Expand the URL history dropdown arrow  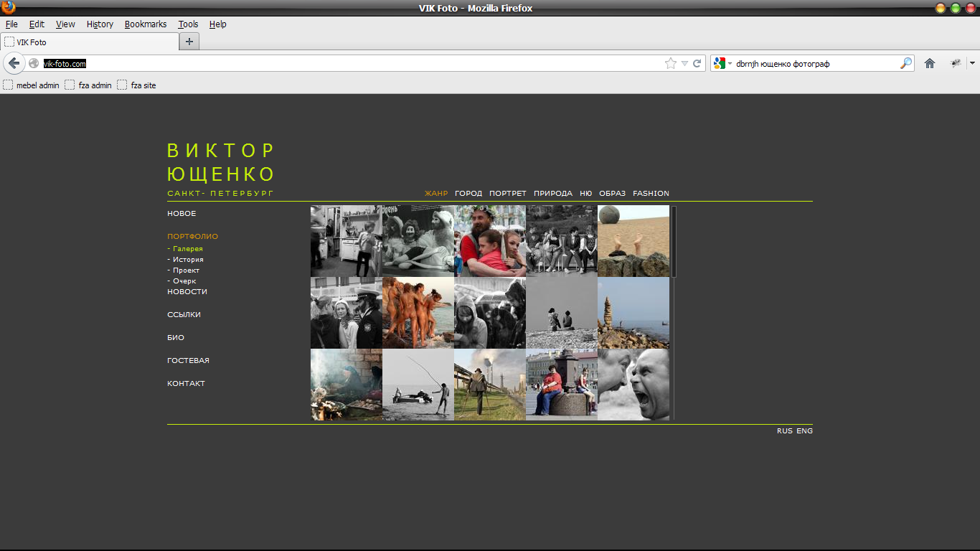[684, 63]
